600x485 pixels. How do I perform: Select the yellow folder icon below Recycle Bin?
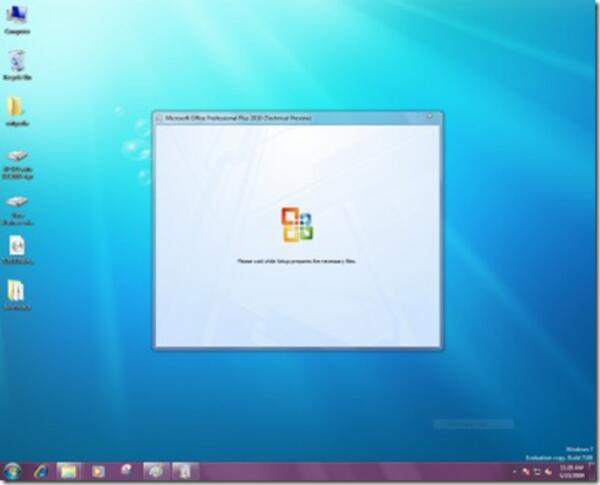click(x=16, y=108)
